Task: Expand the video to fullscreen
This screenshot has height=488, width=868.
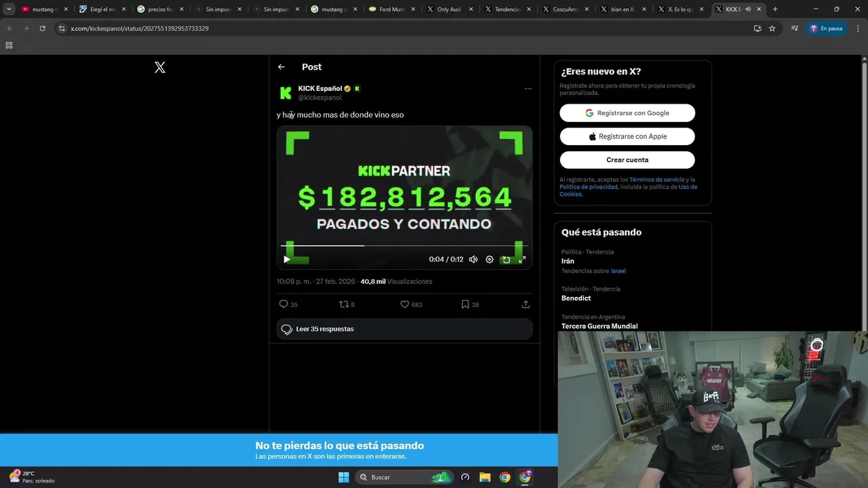Action: (x=522, y=259)
